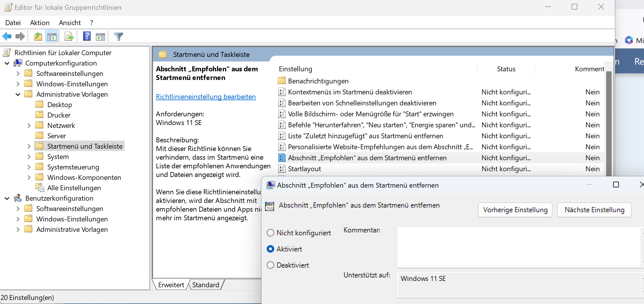Maximize the policy setting dialog
Image resolution: width=644 pixels, height=304 pixels.
616,185
